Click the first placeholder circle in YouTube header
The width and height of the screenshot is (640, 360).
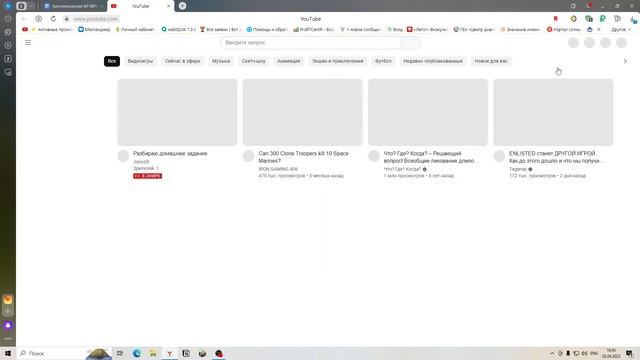point(573,42)
